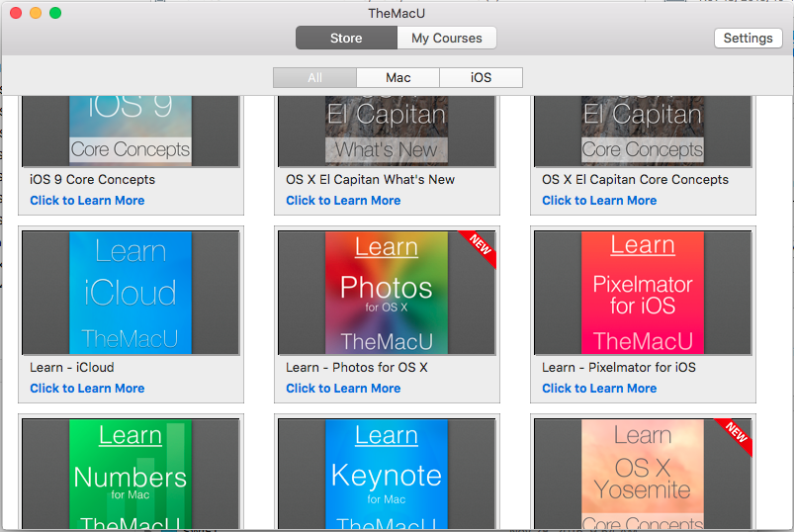
Task: Open iOS 9 Core Concepts cover thumbnail
Action: click(x=131, y=131)
